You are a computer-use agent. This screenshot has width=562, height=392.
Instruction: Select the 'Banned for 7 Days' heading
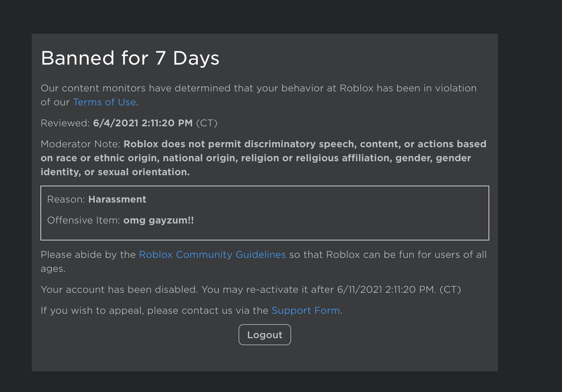click(x=130, y=58)
